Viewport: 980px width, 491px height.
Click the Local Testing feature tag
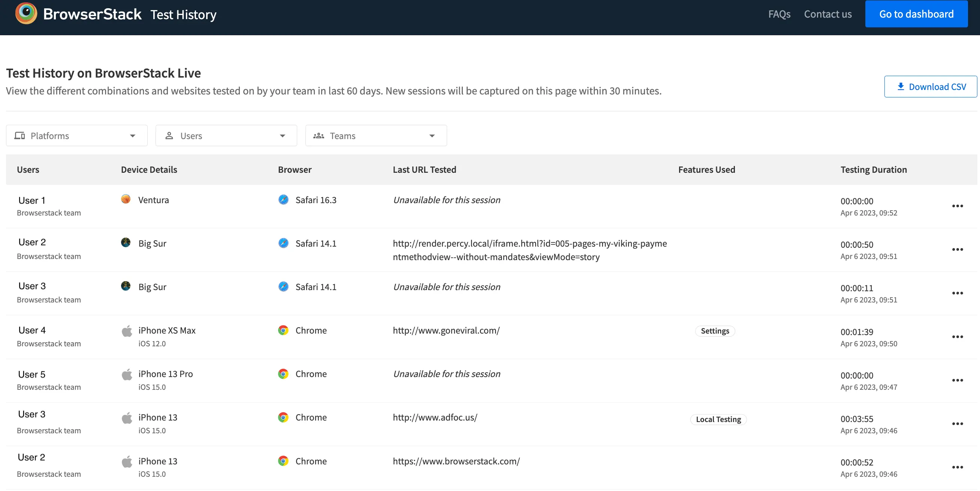click(x=718, y=419)
